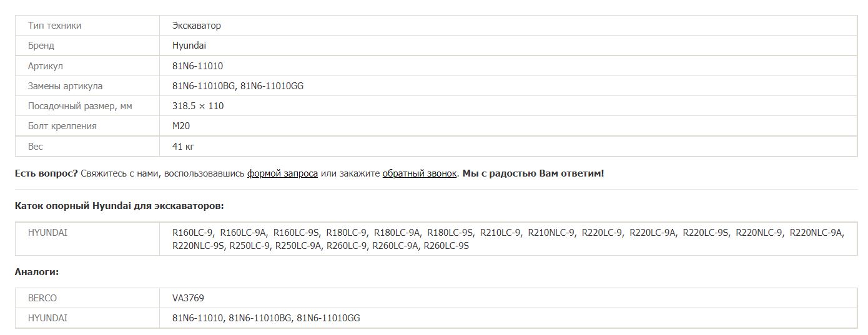
Task: Select the "Экскаватор" equipment type value
Action: coord(197,26)
